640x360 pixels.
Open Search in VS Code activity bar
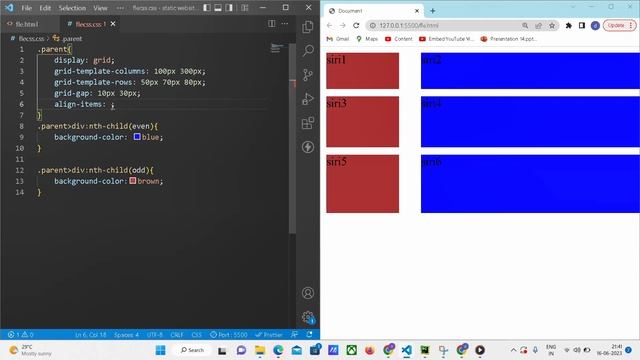pos(308,51)
